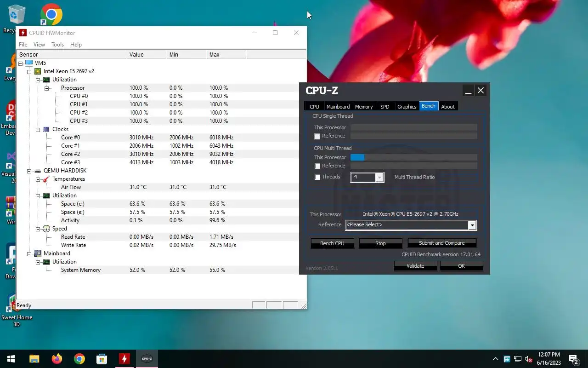Enable Single Thread Reference checkbox

317,136
